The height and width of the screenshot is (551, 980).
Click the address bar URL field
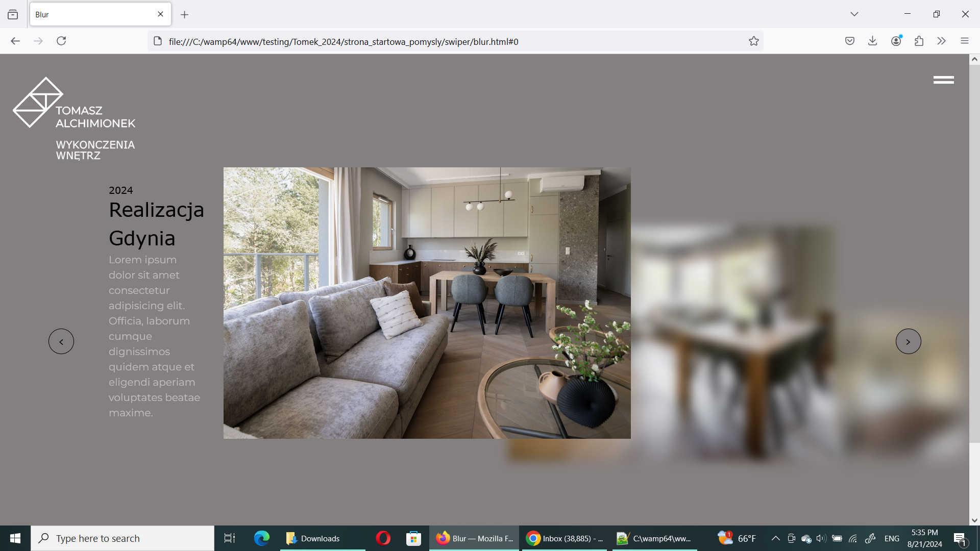[449, 41]
